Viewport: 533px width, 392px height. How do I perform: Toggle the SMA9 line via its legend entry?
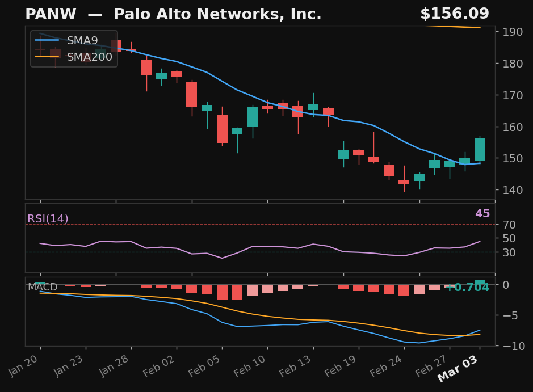click(83, 40)
